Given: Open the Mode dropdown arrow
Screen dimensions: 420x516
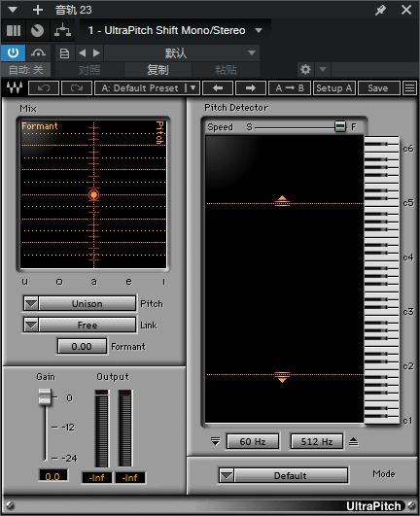Looking at the screenshot, I should point(227,475).
